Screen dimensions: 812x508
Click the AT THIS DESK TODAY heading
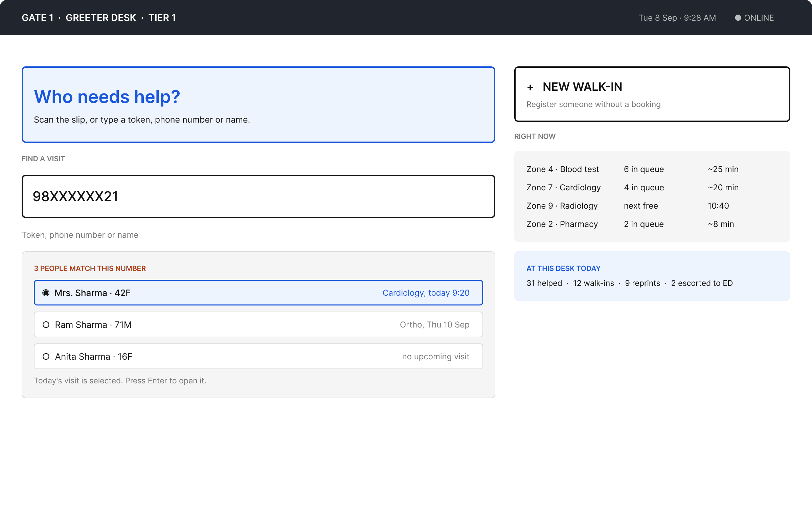click(563, 268)
